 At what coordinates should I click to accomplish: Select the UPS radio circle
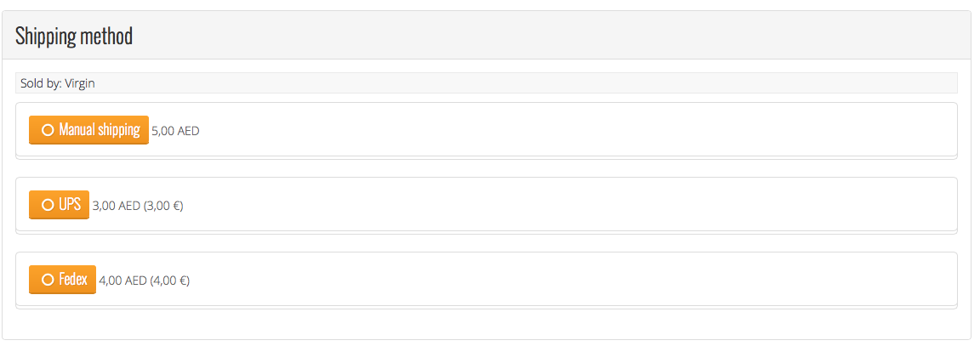click(48, 205)
